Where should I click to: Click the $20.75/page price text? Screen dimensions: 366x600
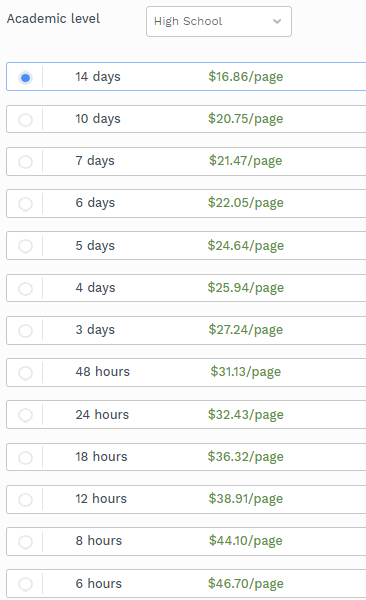245,119
